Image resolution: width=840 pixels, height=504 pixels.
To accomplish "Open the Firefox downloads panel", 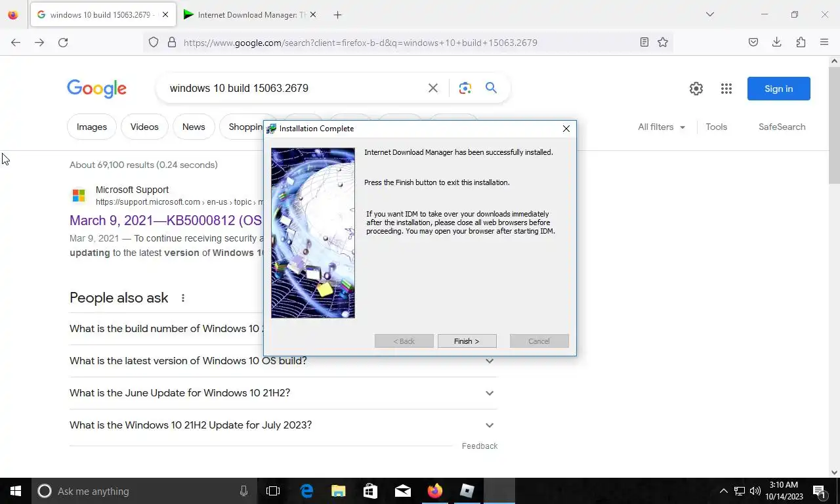I will tap(777, 43).
